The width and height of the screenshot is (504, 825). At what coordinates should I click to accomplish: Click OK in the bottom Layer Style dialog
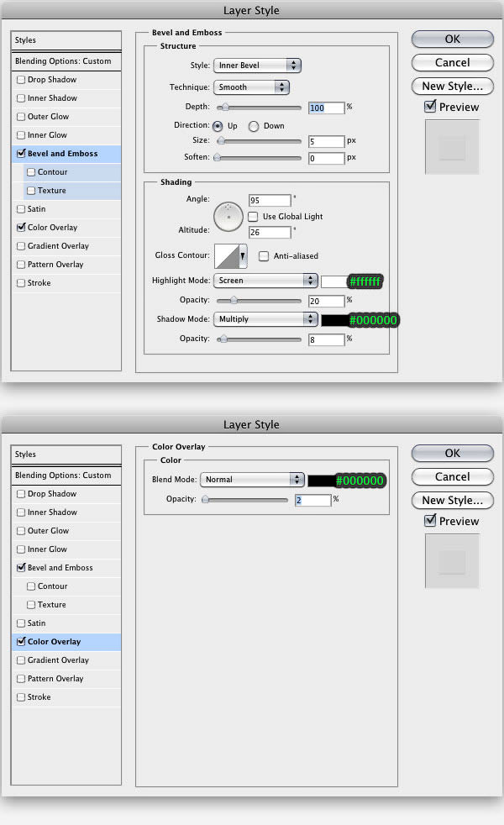point(453,453)
